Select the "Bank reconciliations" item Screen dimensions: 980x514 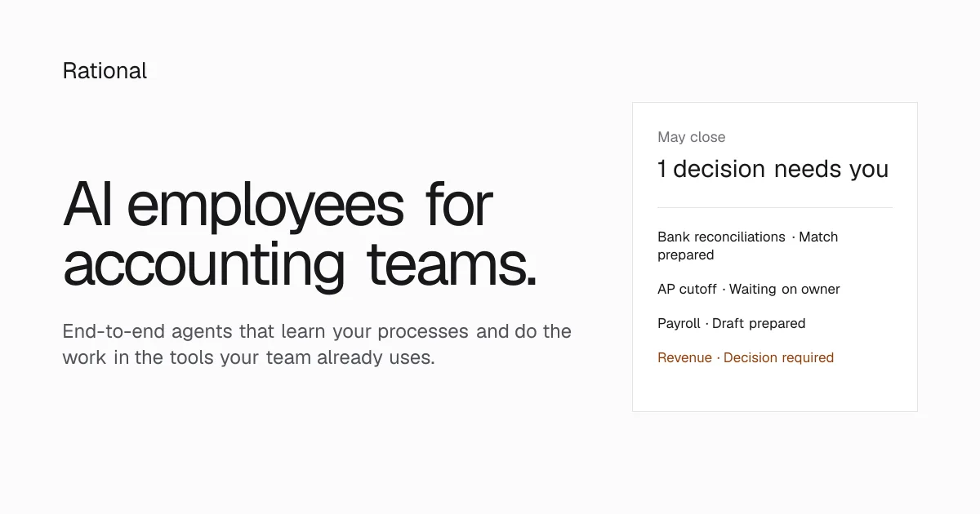coord(721,237)
